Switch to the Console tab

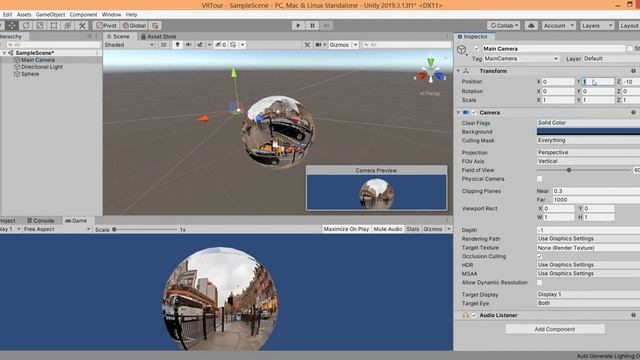40,220
